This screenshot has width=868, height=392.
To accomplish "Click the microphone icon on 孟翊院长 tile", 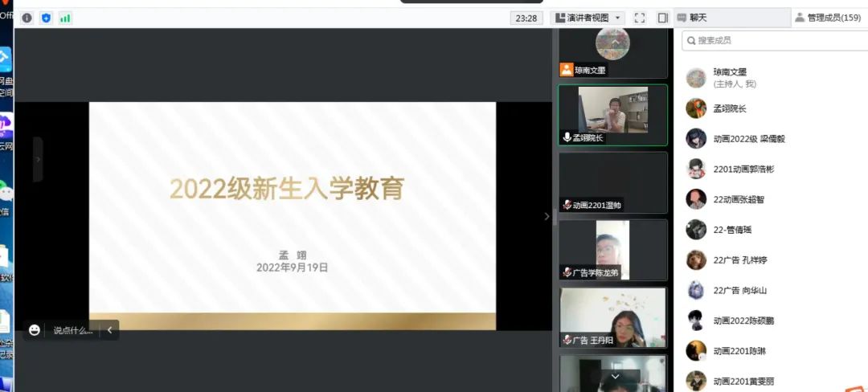I will (567, 137).
